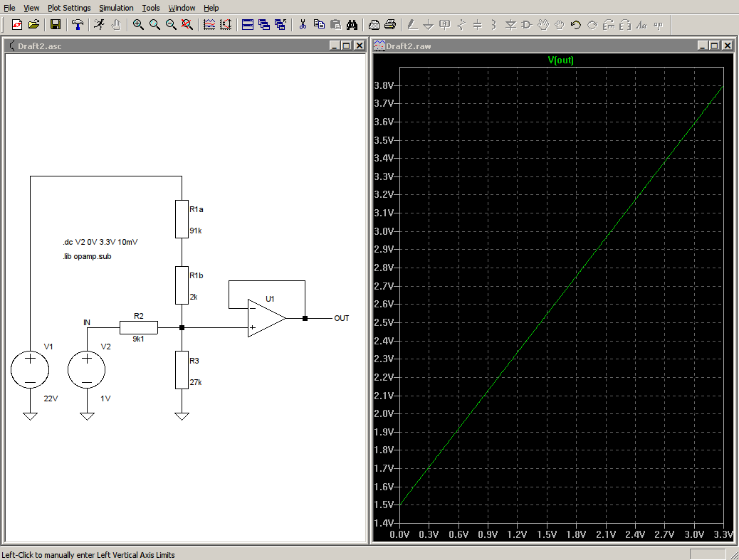Select the Move open-hand tool
Image resolution: width=739 pixels, height=560 pixels.
pos(543,24)
